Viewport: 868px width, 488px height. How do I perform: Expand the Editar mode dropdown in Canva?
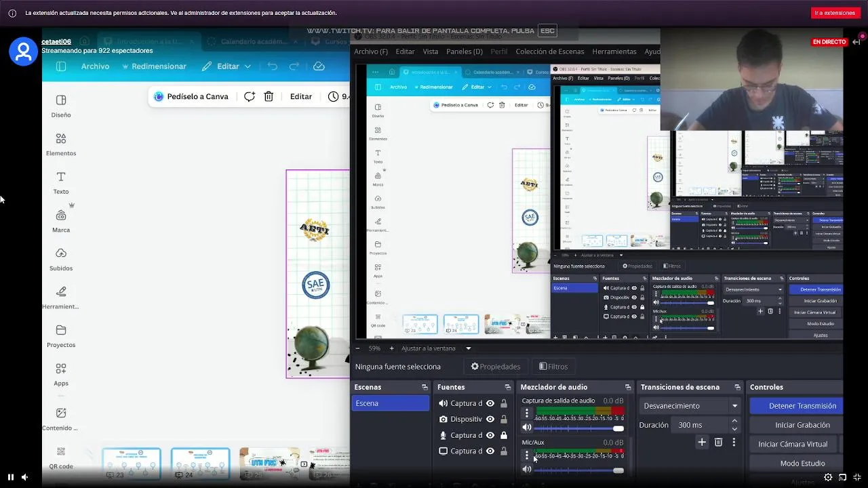pyautogui.click(x=226, y=66)
